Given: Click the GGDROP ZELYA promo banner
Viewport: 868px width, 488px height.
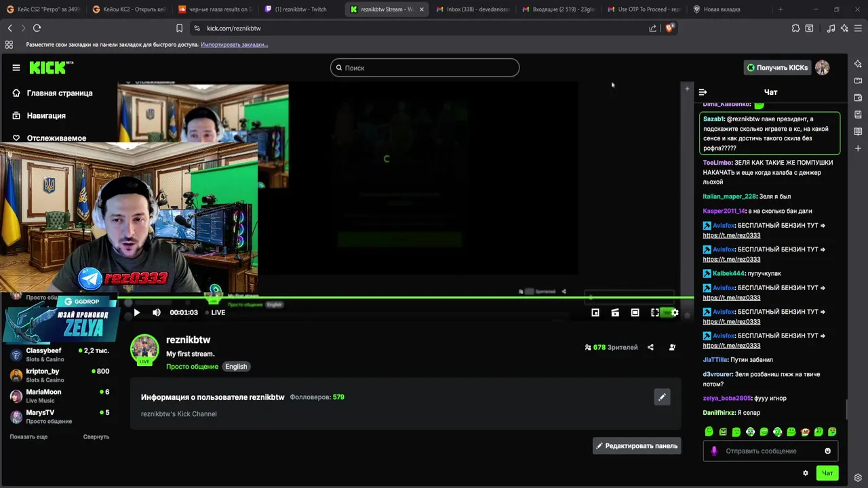Looking at the screenshot, I should click(x=62, y=319).
